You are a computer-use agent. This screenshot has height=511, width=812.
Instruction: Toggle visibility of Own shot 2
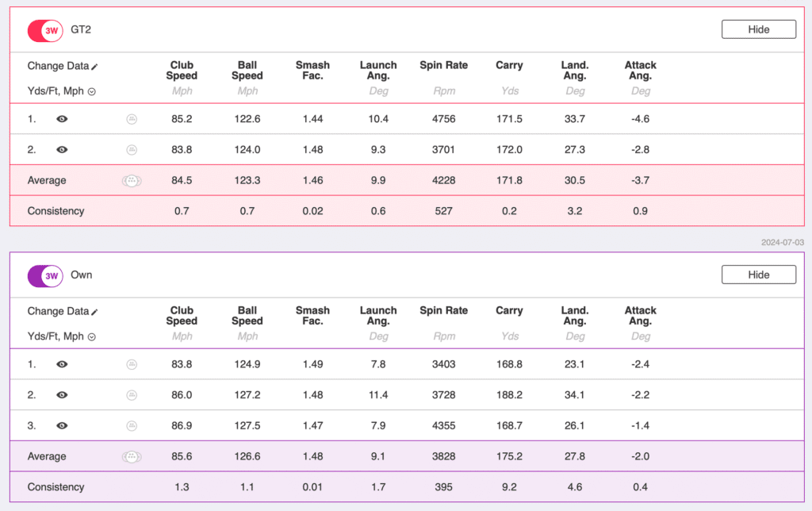(x=62, y=395)
